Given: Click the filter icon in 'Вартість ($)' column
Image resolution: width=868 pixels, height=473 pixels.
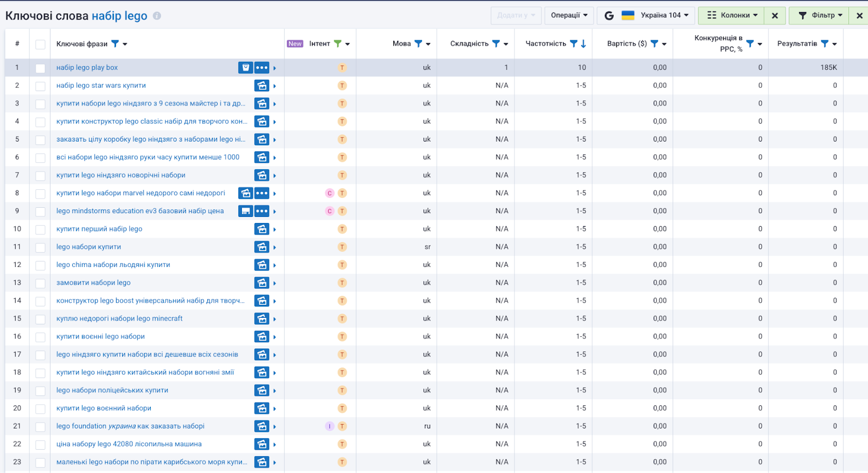Looking at the screenshot, I should 654,44.
